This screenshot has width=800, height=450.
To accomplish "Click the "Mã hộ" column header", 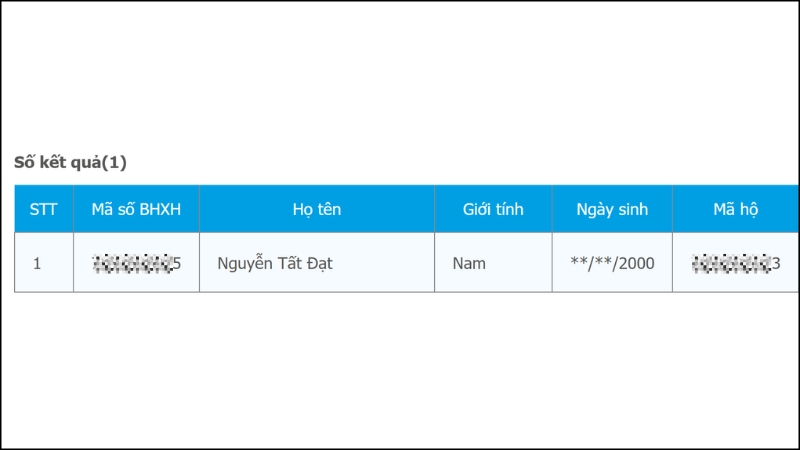I will pos(736,209).
